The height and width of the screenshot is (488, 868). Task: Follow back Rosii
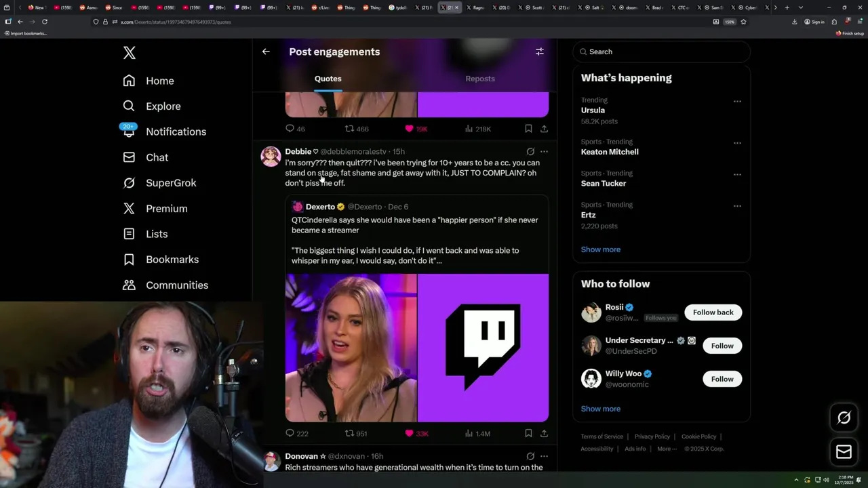click(713, 312)
